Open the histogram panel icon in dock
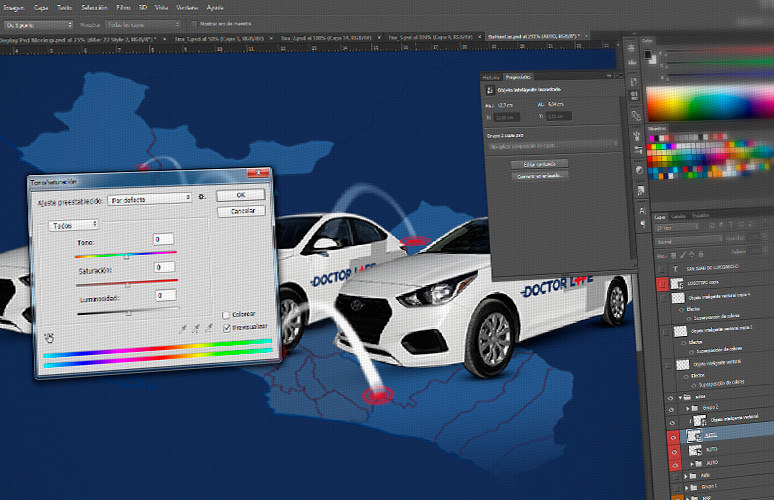The height and width of the screenshot is (500, 774). point(632,62)
